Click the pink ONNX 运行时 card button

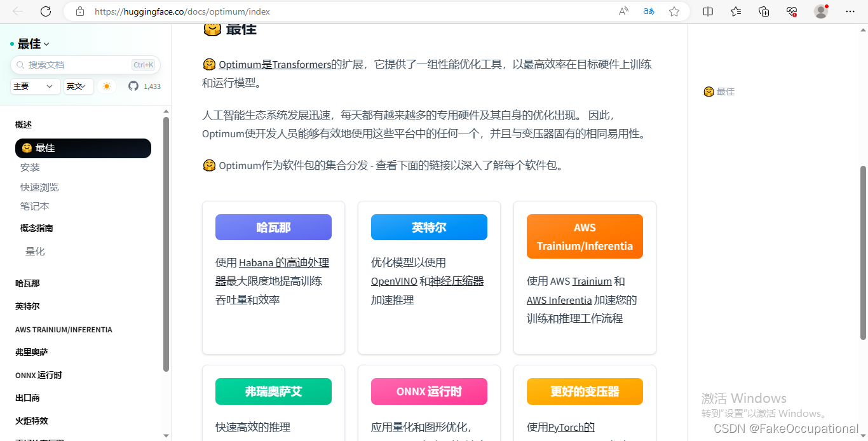click(x=429, y=391)
